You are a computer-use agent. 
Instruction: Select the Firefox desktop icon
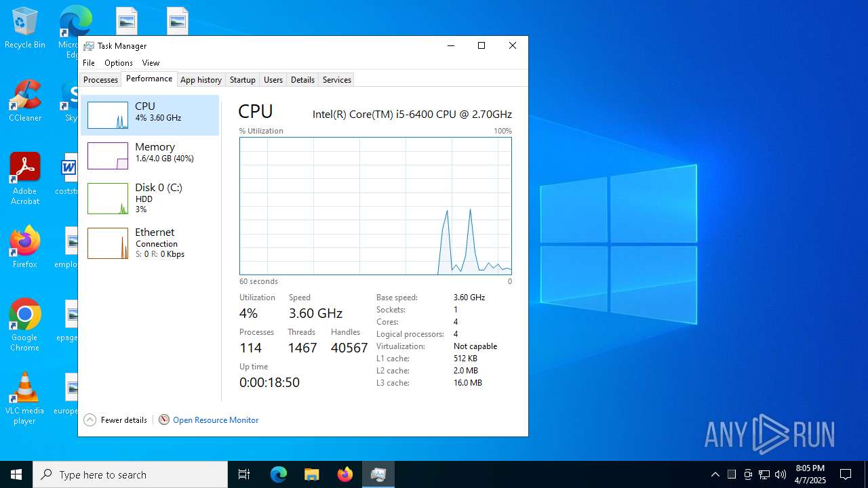point(25,247)
